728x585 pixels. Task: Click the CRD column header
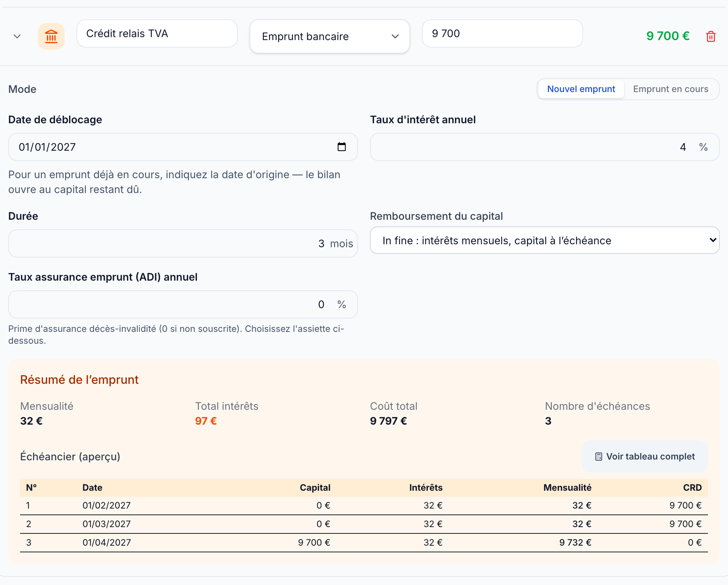[x=692, y=488]
